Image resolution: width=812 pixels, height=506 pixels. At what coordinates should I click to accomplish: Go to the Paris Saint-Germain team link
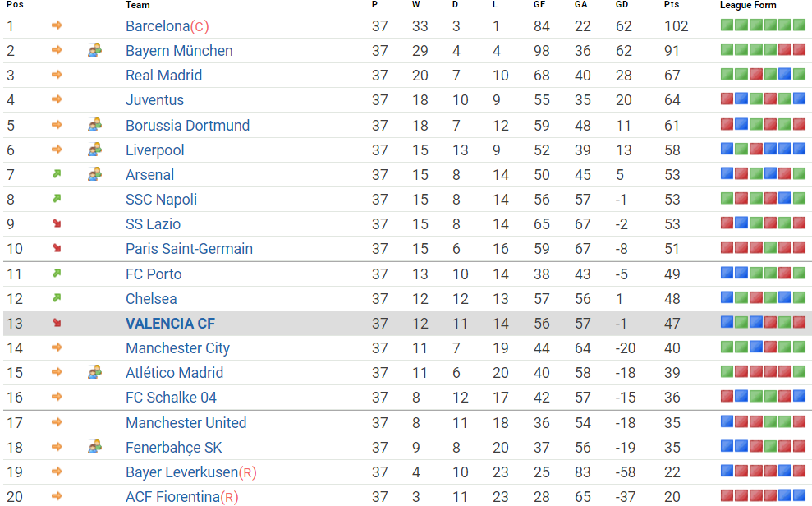189,249
